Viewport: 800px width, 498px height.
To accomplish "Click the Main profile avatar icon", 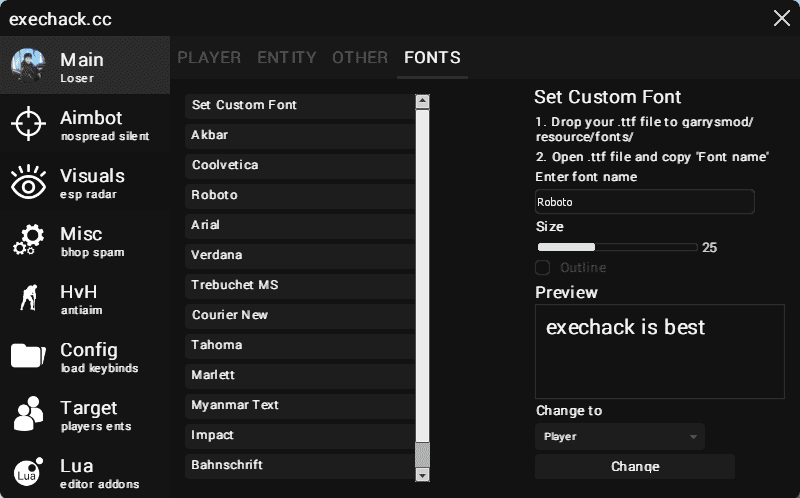I will (x=28, y=66).
